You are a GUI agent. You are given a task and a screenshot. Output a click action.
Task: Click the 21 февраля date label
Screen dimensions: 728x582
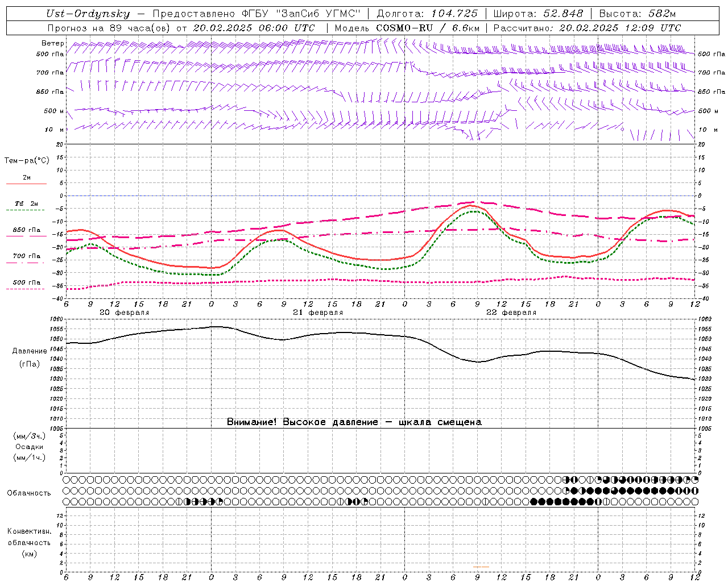pyautogui.click(x=318, y=313)
